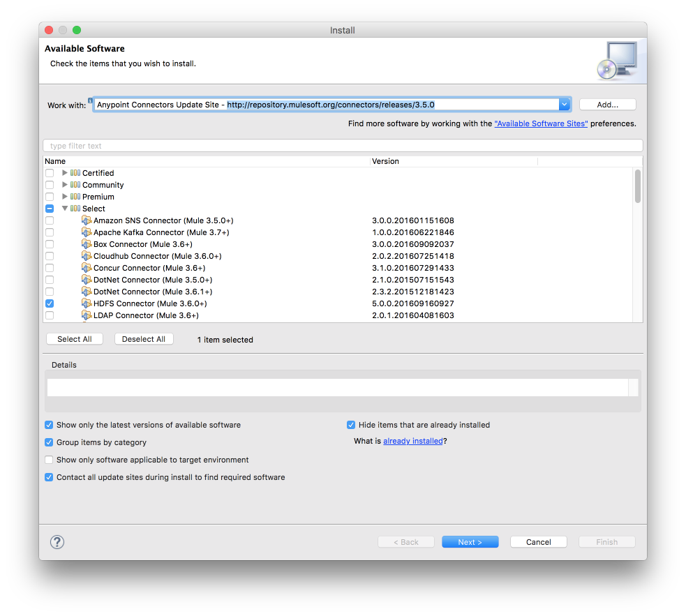This screenshot has width=686, height=616.
Task: Click the Cancel button
Action: pos(539,542)
